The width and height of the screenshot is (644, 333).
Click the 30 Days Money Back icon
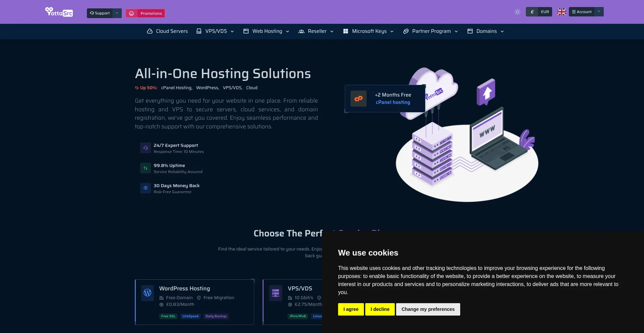coord(146,188)
